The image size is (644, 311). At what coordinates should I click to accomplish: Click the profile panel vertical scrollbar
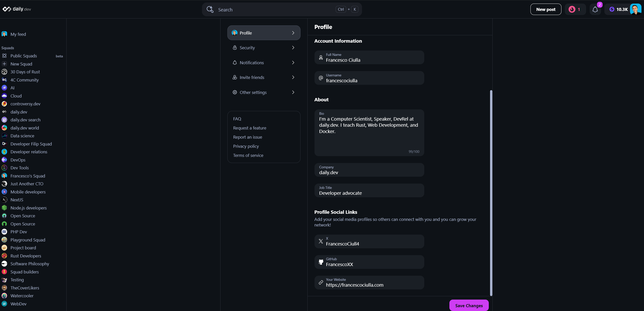pyautogui.click(x=491, y=193)
